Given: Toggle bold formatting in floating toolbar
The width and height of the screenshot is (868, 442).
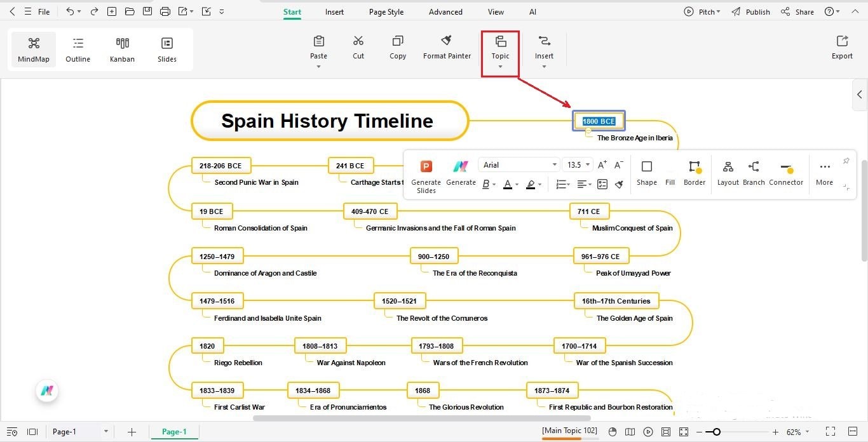Looking at the screenshot, I should click(486, 184).
